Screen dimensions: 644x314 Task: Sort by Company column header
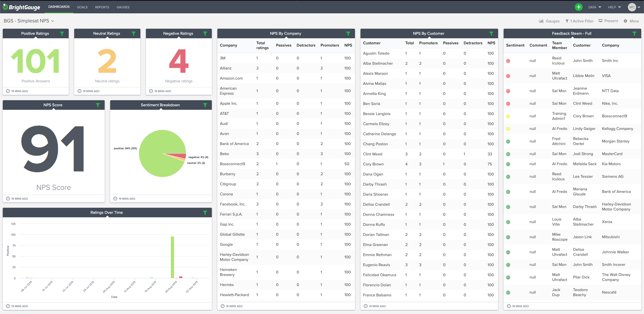click(x=228, y=45)
